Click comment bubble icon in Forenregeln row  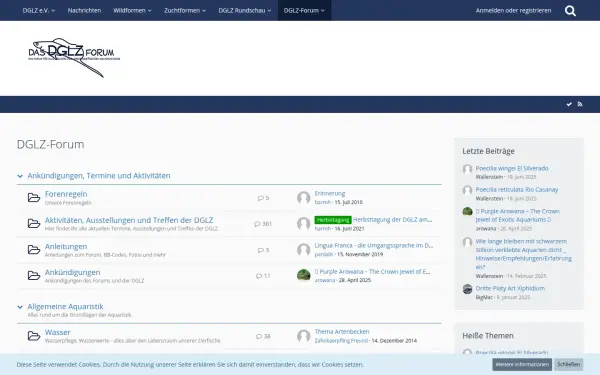coord(261,198)
